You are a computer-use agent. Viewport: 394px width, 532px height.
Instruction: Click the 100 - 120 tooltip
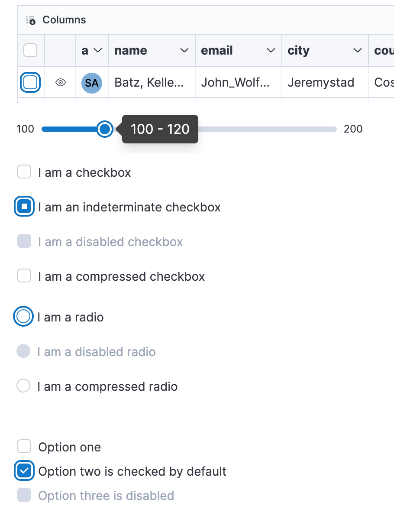click(160, 129)
